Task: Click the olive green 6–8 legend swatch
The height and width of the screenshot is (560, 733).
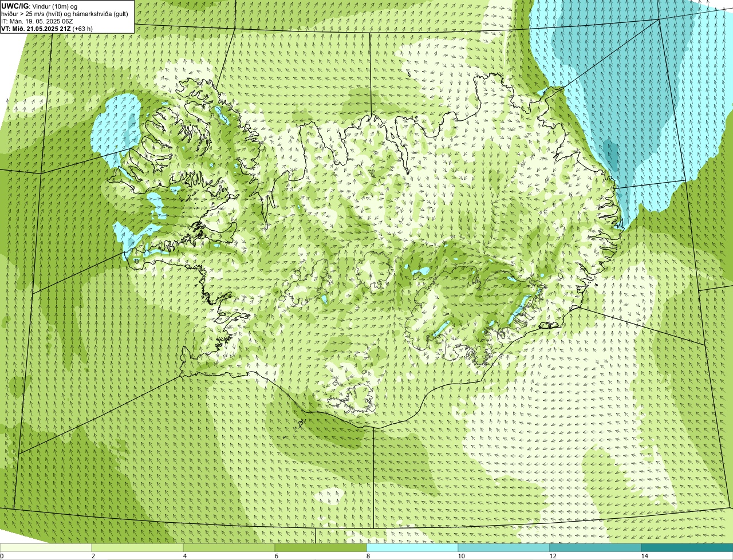Action: [x=321, y=547]
